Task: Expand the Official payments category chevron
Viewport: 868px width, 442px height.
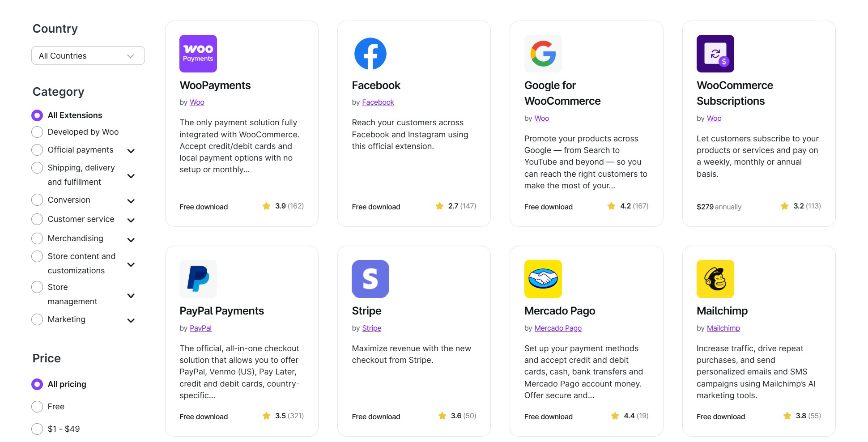Action: tap(131, 151)
